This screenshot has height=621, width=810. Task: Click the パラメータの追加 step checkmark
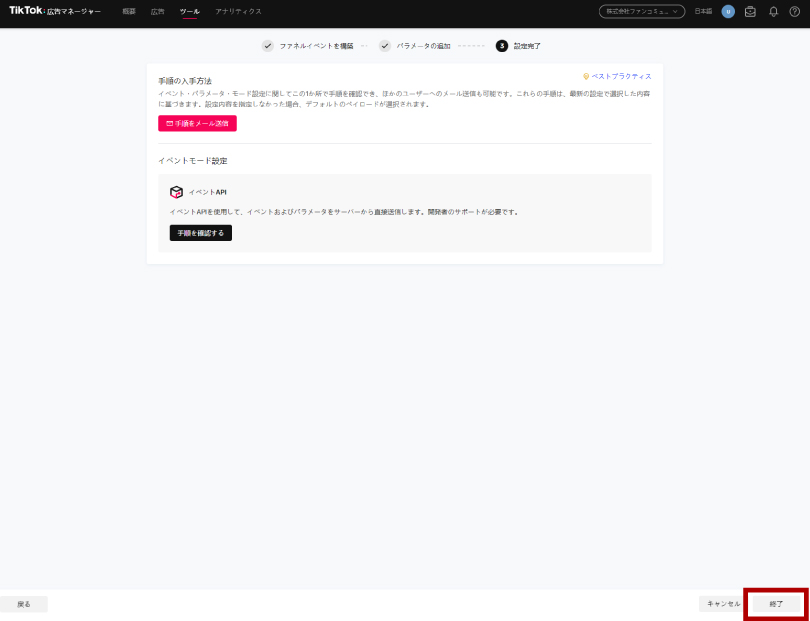(385, 46)
